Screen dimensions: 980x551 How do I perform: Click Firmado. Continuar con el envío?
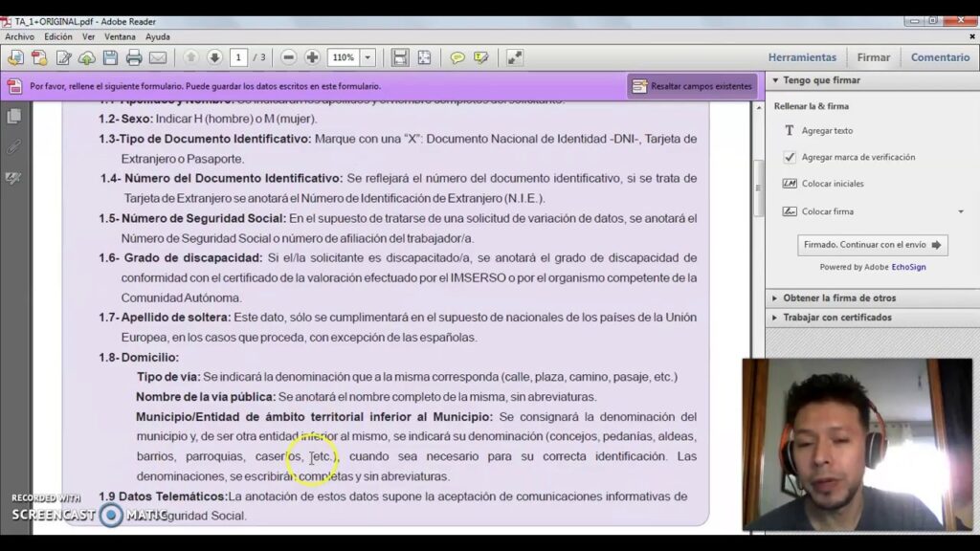tap(873, 245)
